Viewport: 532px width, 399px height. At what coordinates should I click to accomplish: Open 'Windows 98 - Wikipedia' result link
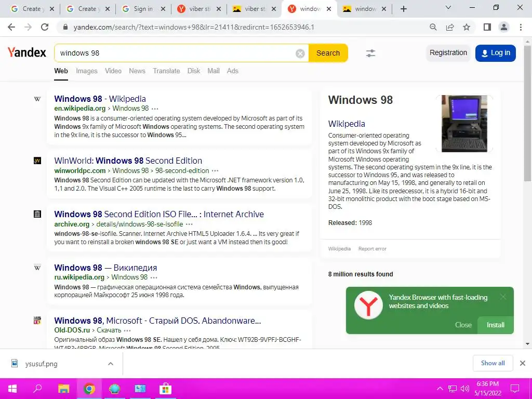click(100, 99)
